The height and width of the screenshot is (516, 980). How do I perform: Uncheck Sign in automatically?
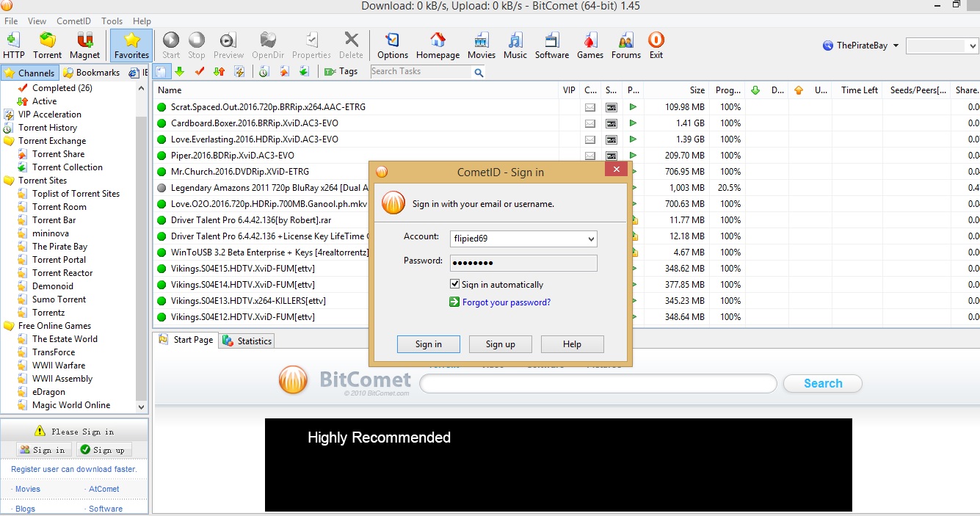(457, 284)
